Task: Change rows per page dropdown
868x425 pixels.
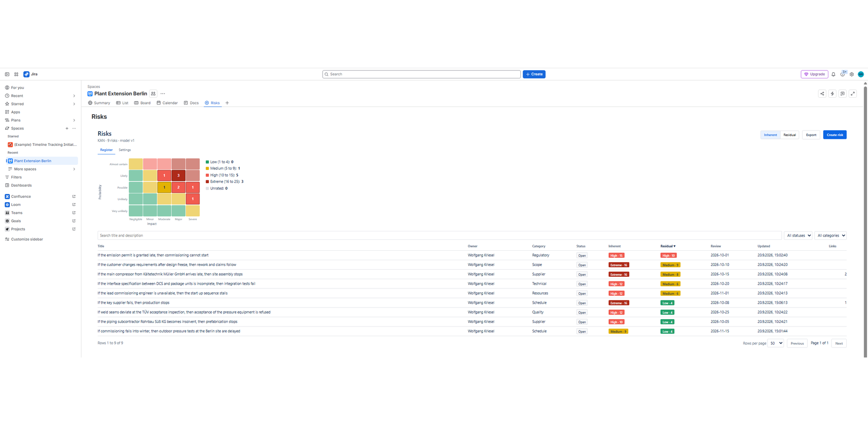Action: pos(776,343)
